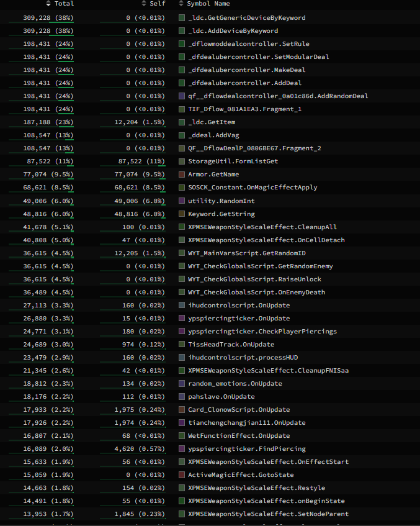Click swatch next to QF__DflowDealP_0806BE67.Fragment_2

(x=182, y=148)
